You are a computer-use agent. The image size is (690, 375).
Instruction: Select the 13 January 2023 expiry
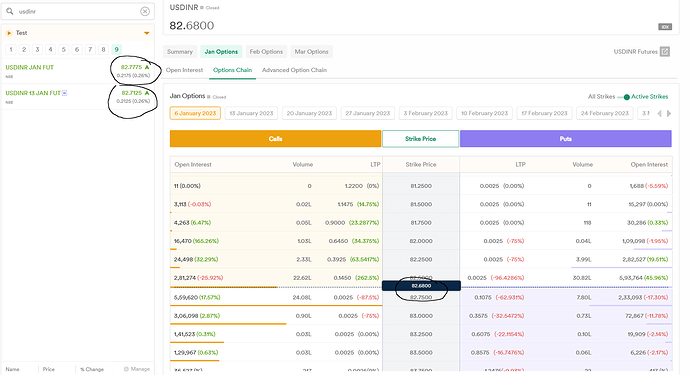251,113
